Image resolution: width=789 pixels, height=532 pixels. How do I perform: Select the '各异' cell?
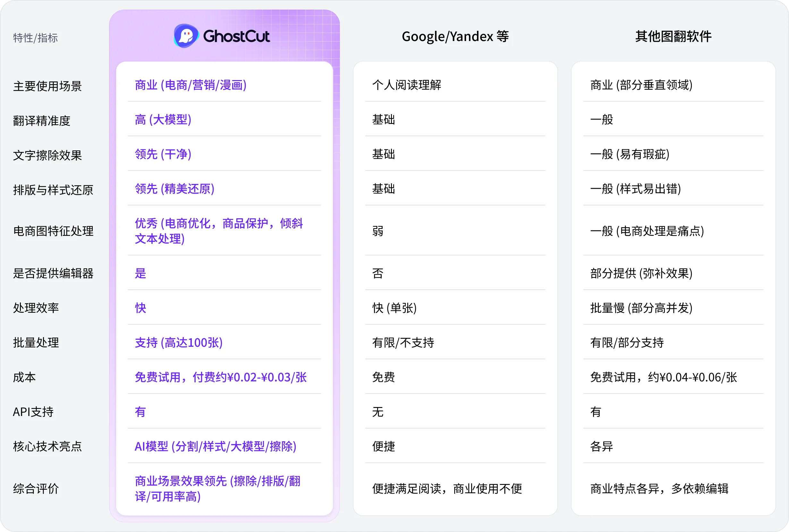tap(602, 446)
